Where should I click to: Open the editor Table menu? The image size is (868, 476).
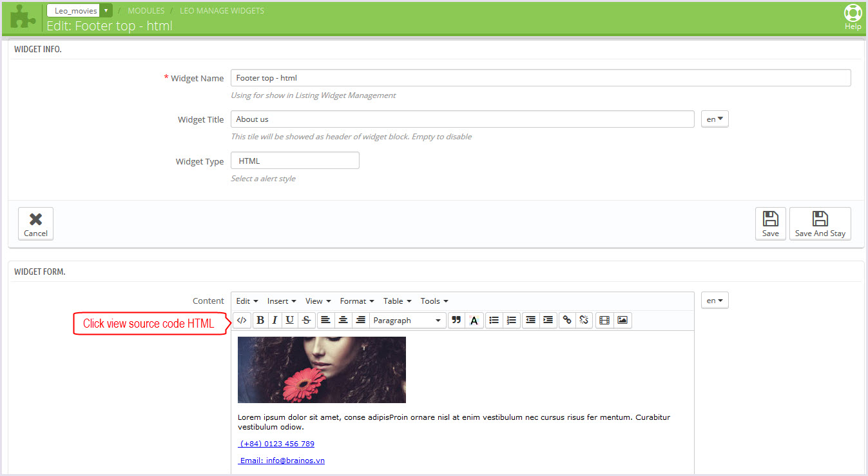click(397, 301)
